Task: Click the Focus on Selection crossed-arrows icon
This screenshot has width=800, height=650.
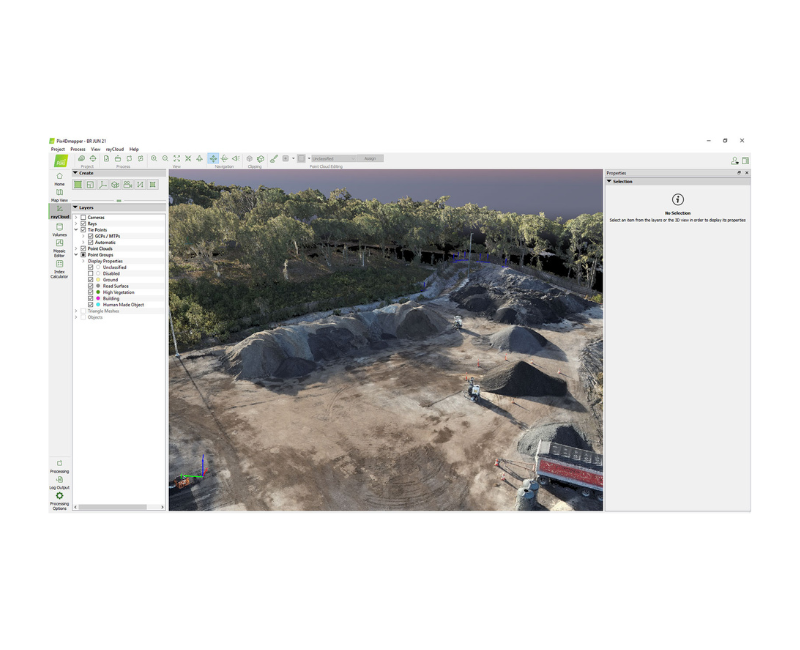Action: point(188,159)
